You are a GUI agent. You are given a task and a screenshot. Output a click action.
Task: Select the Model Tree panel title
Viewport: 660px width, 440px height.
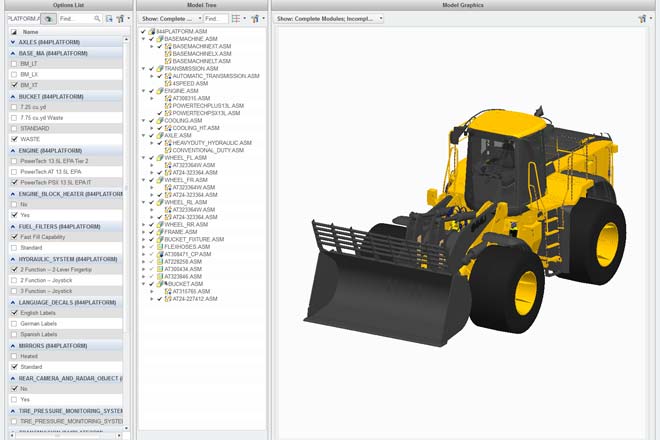[202, 5]
